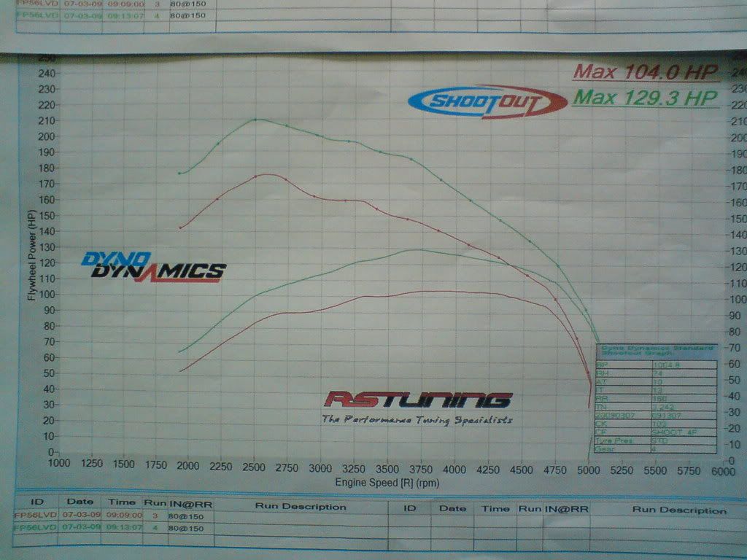Click the 210 label on the left power axis
747x560 pixels.
(x=47, y=120)
